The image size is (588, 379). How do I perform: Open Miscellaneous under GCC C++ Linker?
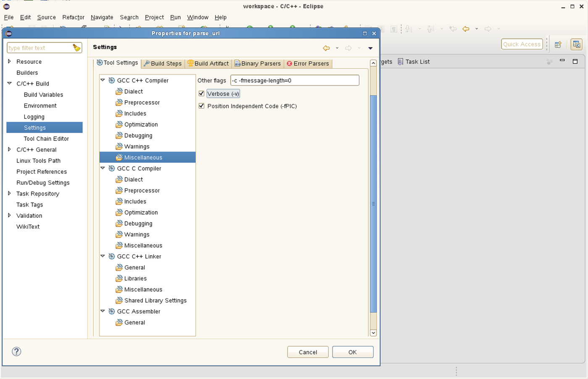point(143,290)
